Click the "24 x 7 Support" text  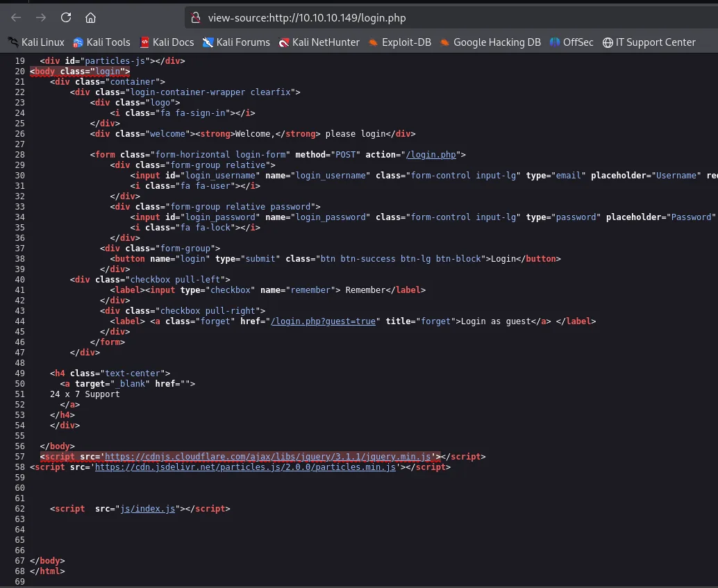[85, 394]
